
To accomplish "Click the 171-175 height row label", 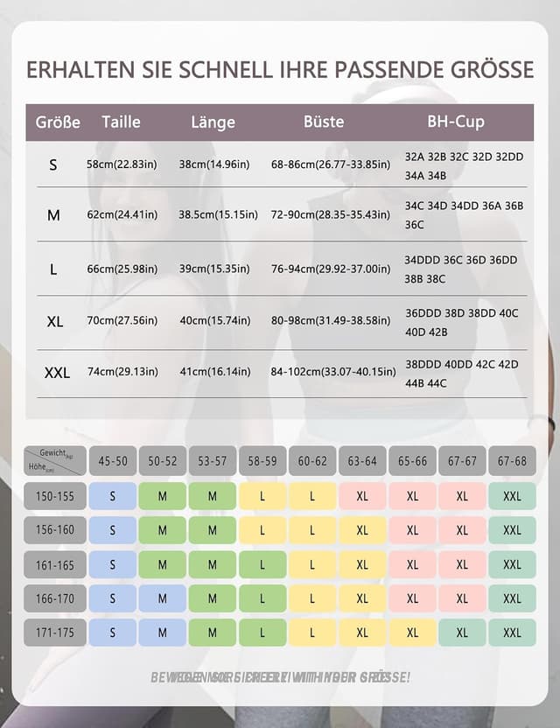I will coord(55,633).
